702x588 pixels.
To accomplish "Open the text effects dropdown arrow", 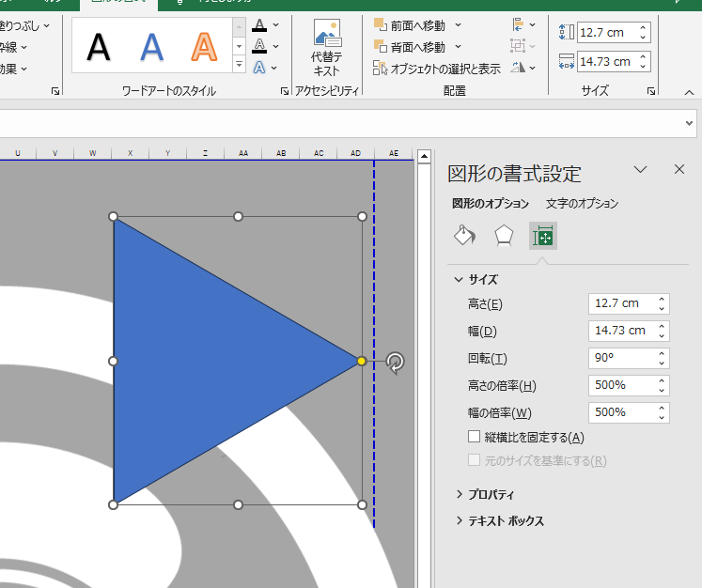I will [x=274, y=68].
